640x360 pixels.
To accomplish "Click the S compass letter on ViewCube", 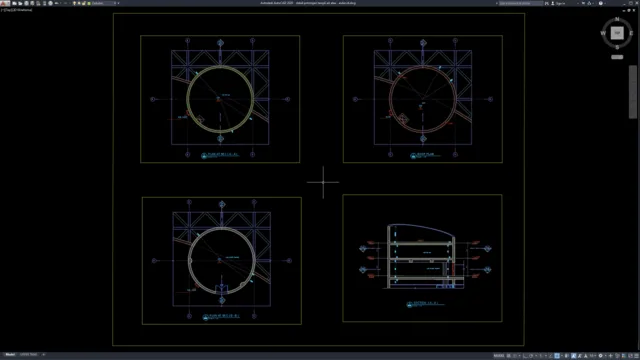I will tap(617, 47).
